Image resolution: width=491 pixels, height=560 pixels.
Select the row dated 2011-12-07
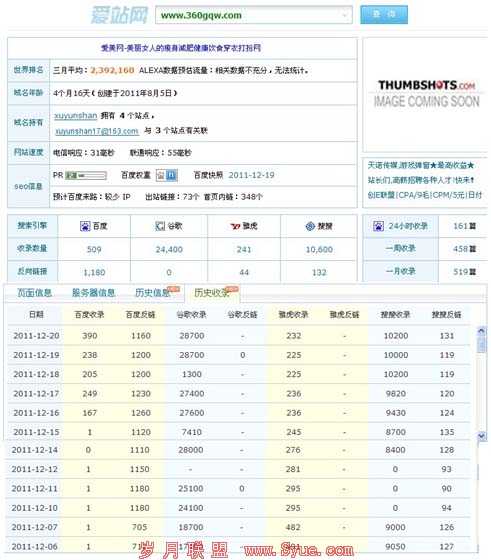point(239,527)
